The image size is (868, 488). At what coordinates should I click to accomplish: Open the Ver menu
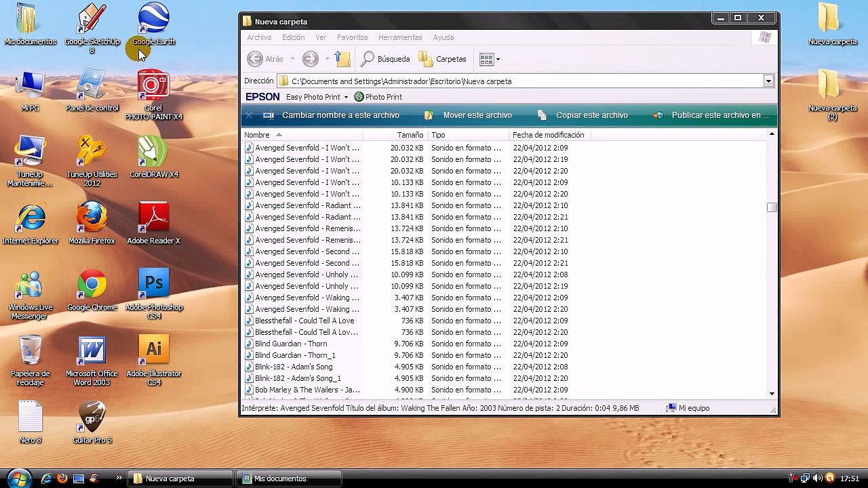tap(321, 37)
